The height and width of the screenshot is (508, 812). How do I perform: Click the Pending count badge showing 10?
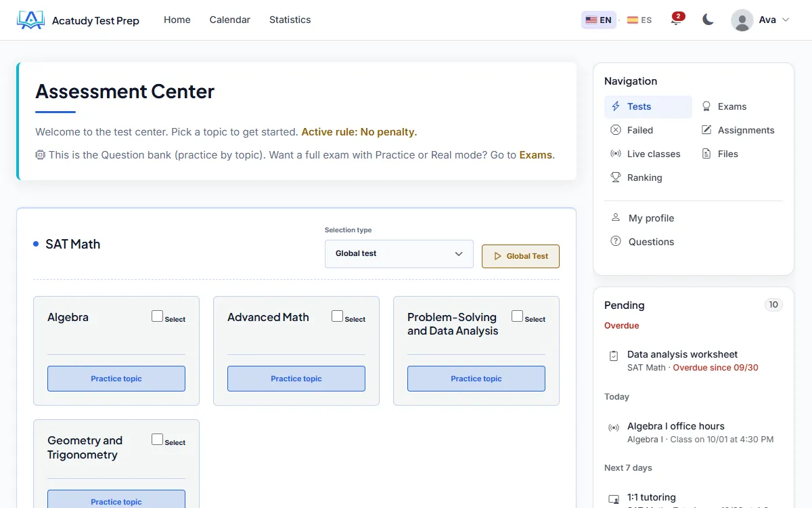coord(773,305)
